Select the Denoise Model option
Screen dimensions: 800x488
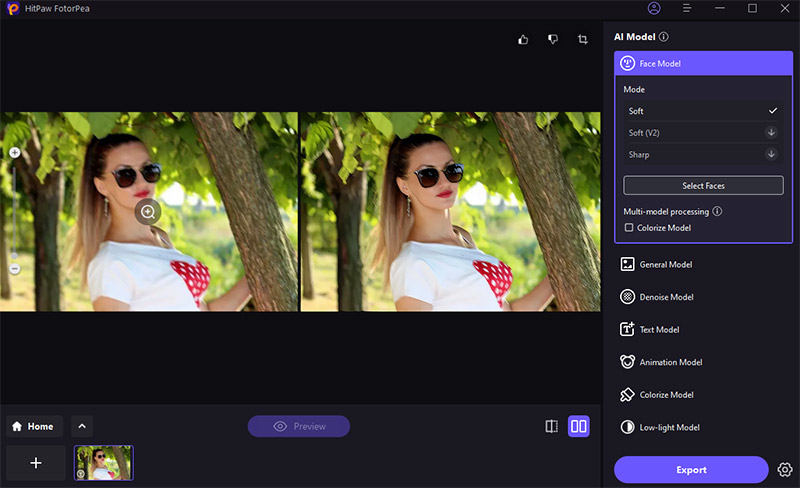coord(666,297)
